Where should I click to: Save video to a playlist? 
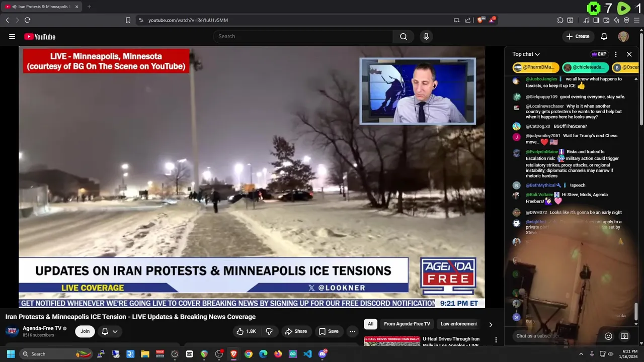tap(329, 331)
